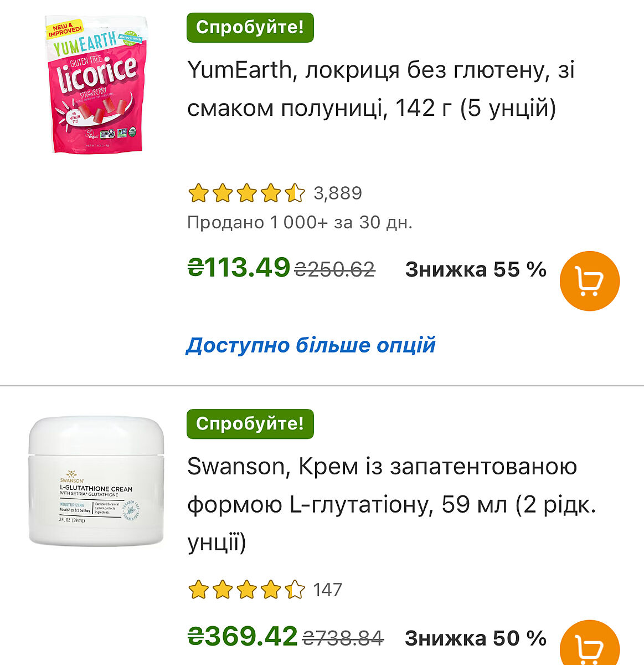
Task: Click the "Знижка 50 %" discount label
Action: click(x=476, y=638)
